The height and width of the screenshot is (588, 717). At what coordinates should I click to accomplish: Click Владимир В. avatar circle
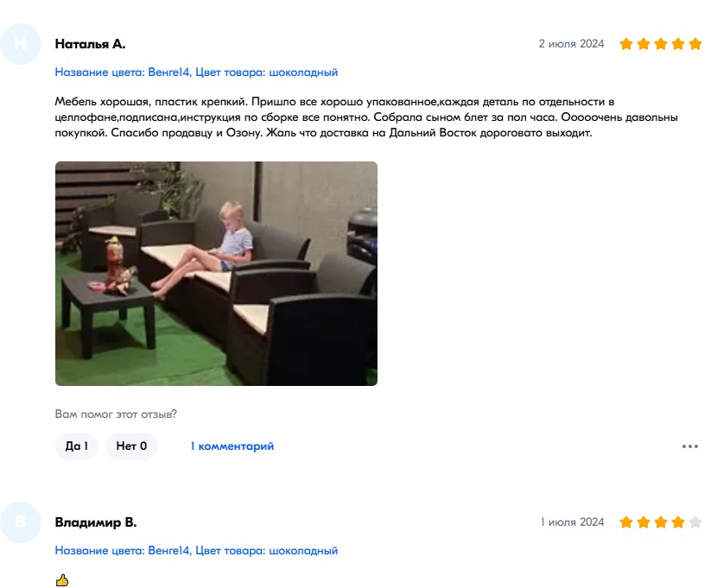(x=21, y=522)
